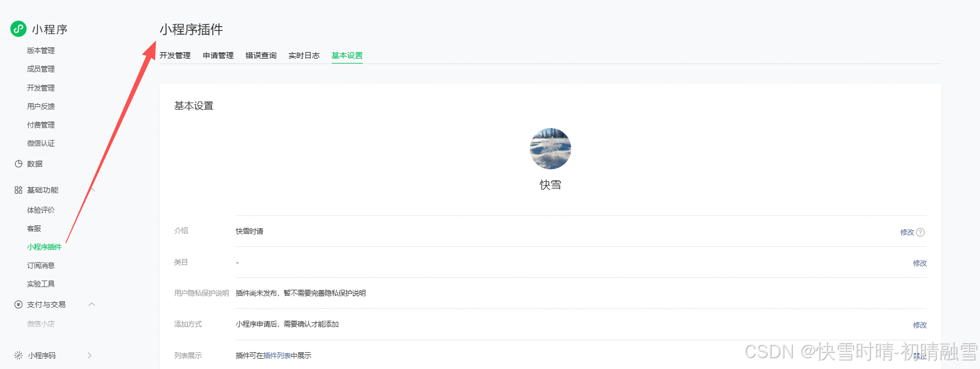Click the 小程序申请后，需要确认才能添加 text

[287, 324]
